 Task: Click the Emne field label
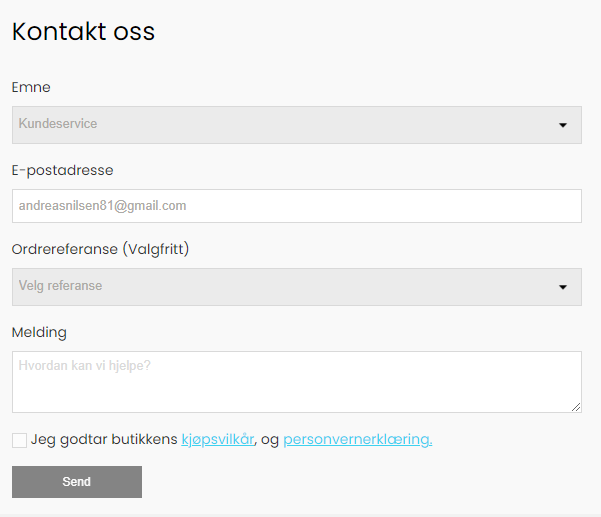pyautogui.click(x=31, y=87)
